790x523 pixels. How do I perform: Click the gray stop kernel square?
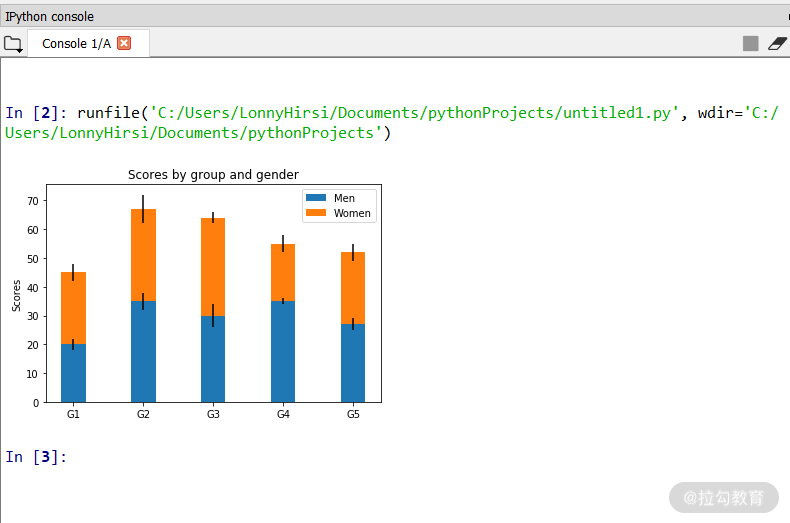point(750,43)
